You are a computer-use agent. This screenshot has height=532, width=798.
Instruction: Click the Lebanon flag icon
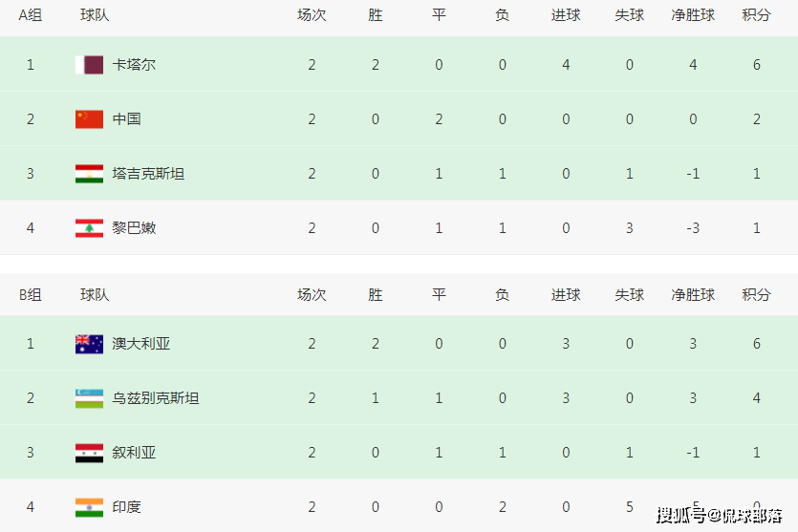(x=89, y=228)
